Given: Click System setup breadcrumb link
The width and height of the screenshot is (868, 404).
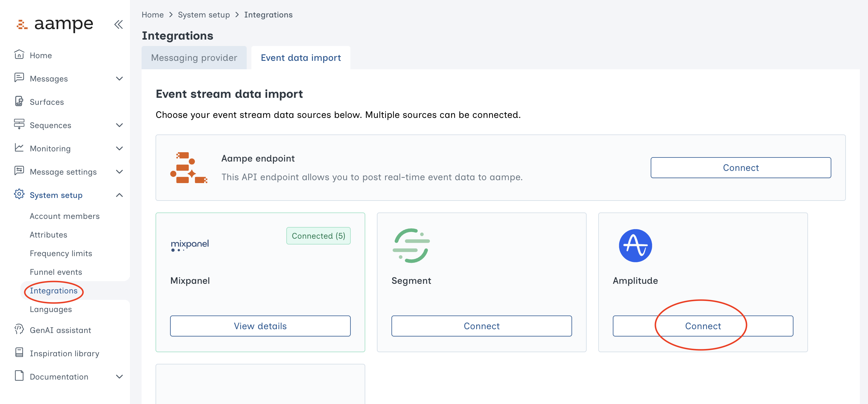Looking at the screenshot, I should coord(204,15).
